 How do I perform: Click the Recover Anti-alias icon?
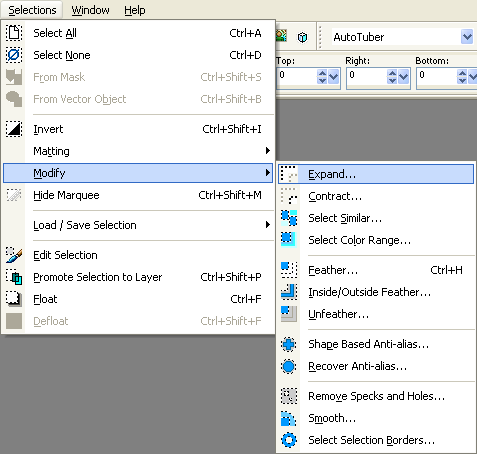click(x=289, y=366)
